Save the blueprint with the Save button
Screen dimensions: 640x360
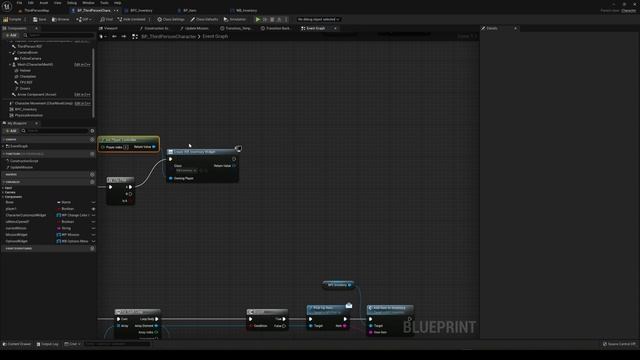40,19
